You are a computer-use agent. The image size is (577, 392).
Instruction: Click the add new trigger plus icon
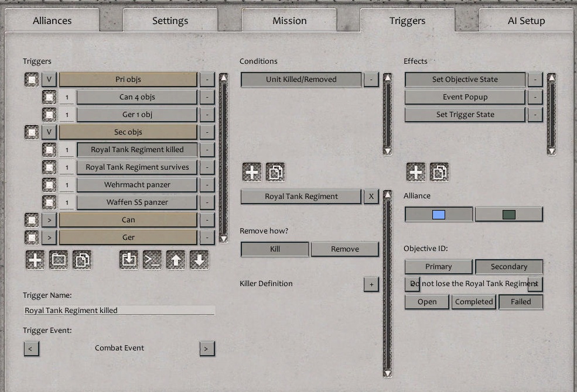click(x=35, y=260)
